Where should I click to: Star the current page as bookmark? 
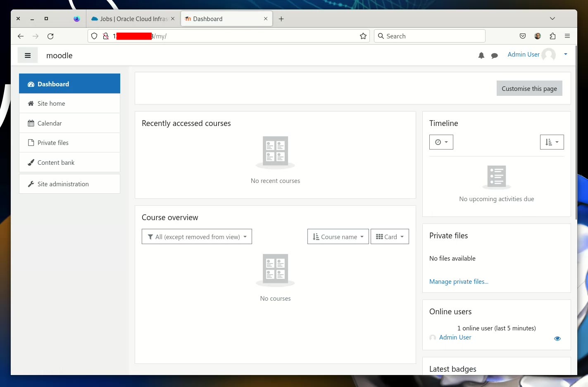point(363,36)
